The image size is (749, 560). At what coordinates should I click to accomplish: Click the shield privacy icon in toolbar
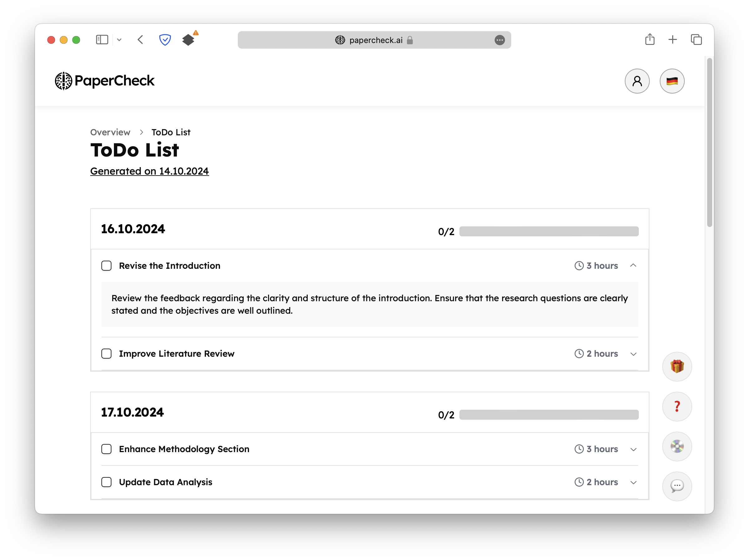165,40
